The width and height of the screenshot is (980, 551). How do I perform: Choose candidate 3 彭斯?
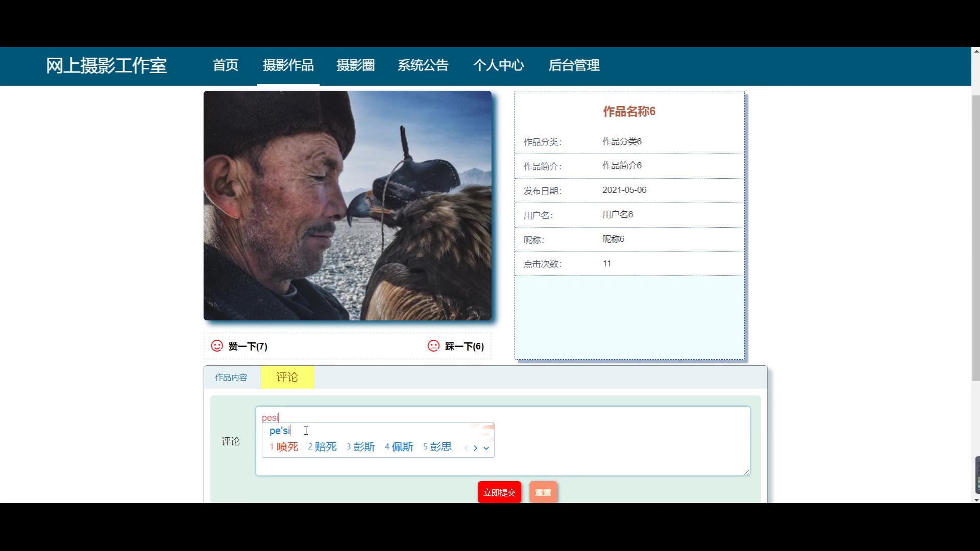click(363, 447)
